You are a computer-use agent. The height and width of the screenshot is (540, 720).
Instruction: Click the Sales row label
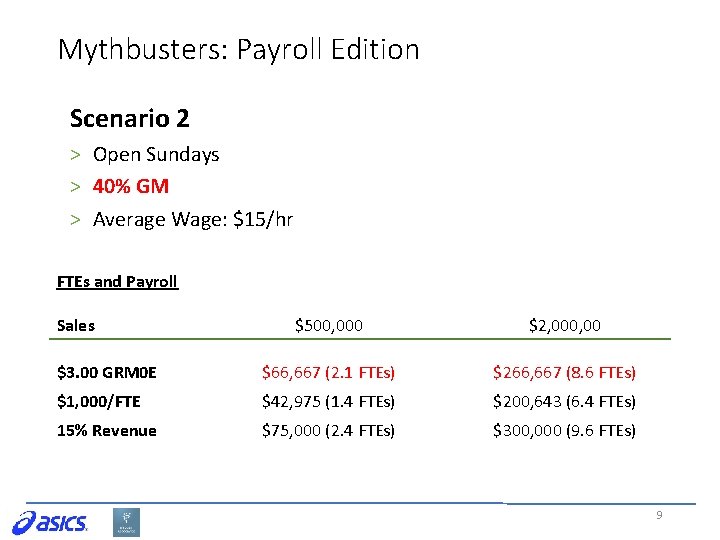point(76,326)
